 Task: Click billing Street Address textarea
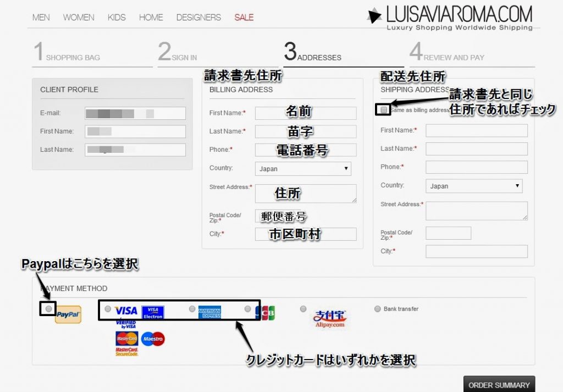pos(306,194)
